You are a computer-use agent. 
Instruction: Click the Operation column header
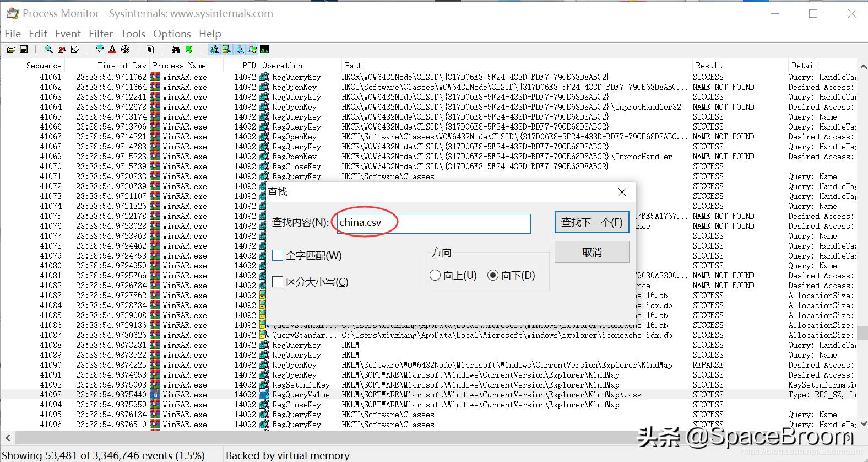coord(282,66)
